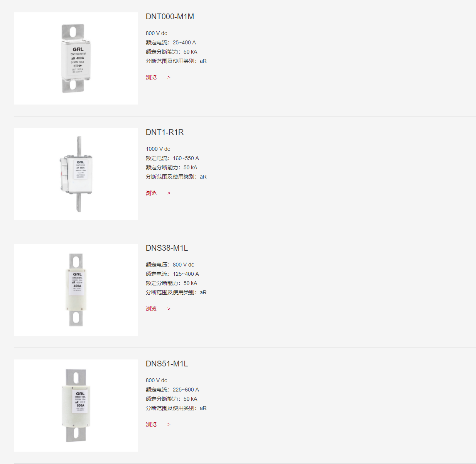Select the DNS38-M1L fuse thumbnail
Image resolution: width=476 pixels, height=464 pixels.
pyautogui.click(x=76, y=290)
